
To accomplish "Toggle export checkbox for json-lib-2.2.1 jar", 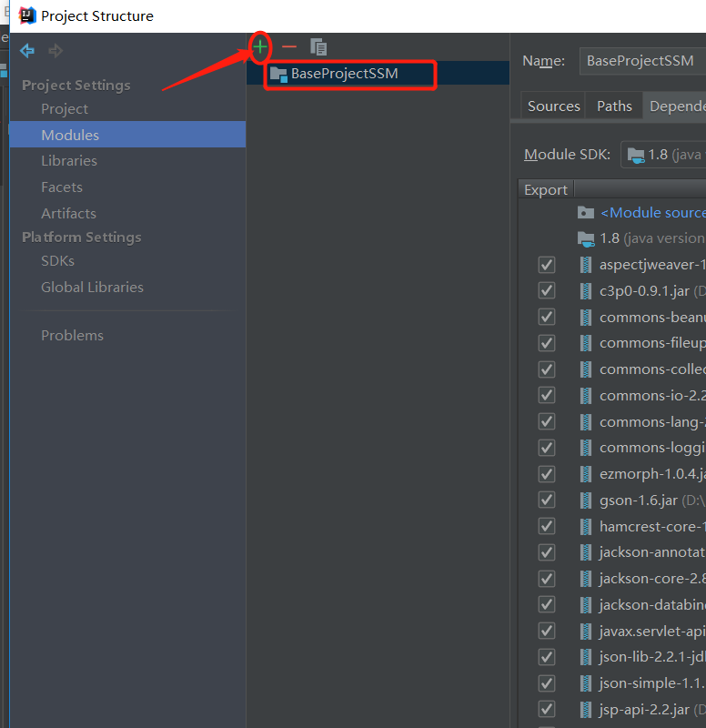I will [x=547, y=657].
